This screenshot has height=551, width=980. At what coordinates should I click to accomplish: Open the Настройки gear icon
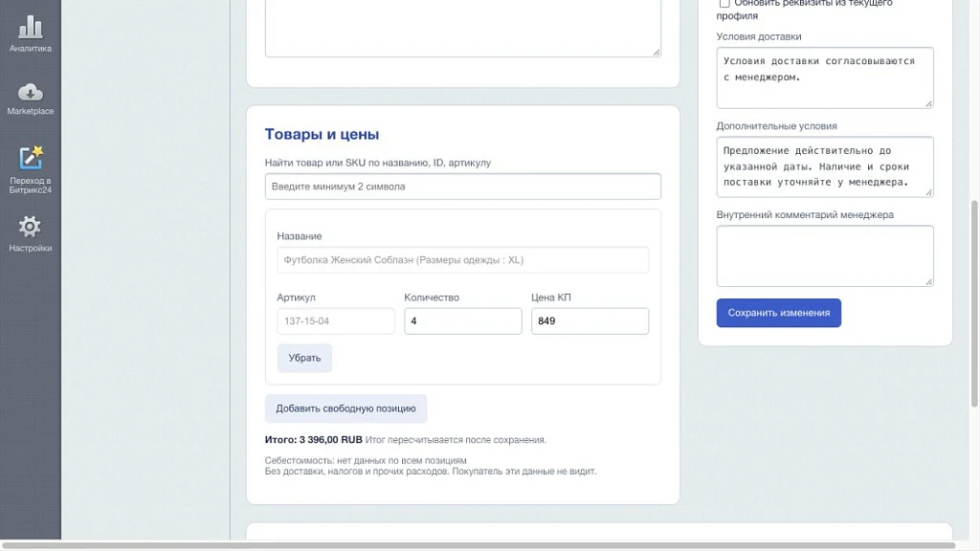(30, 226)
